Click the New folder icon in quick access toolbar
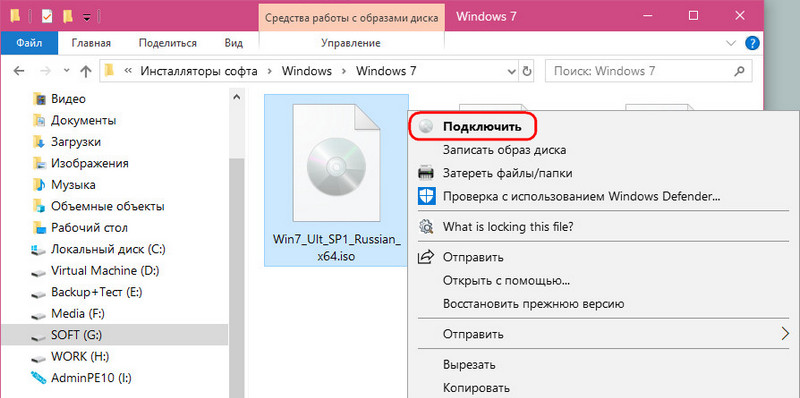The width and height of the screenshot is (800, 398). click(x=68, y=16)
